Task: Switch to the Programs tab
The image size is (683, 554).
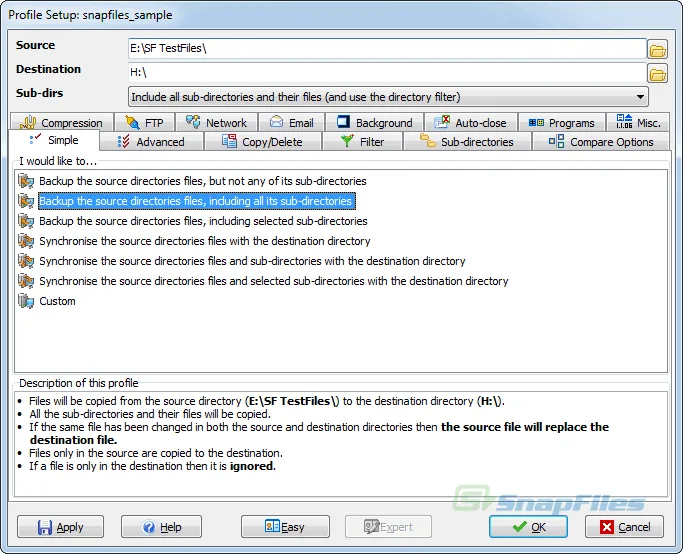Action: pyautogui.click(x=561, y=123)
